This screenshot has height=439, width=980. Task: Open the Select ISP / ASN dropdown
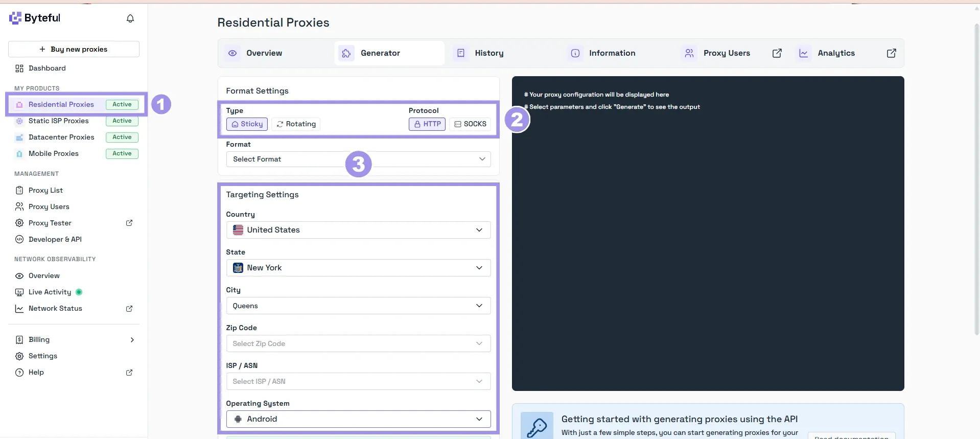click(x=358, y=381)
